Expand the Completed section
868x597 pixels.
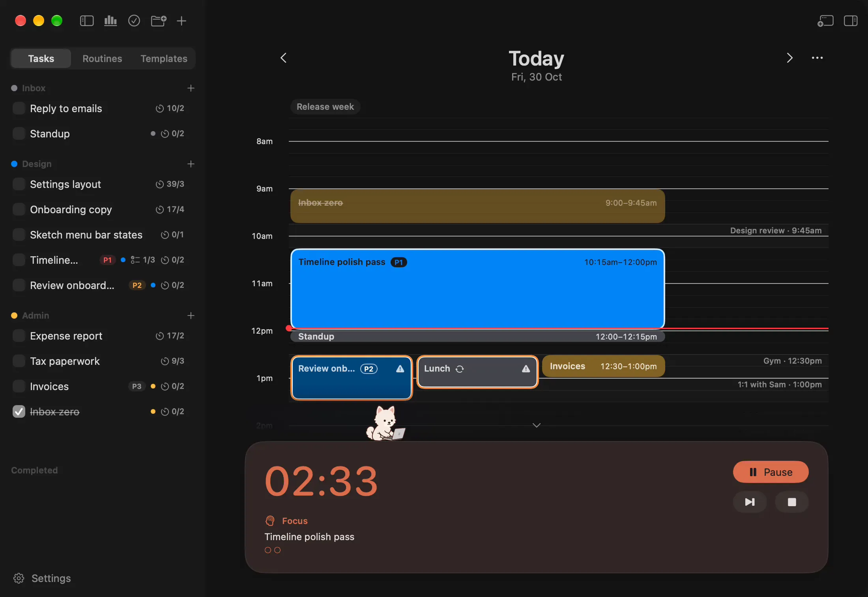pyautogui.click(x=34, y=470)
